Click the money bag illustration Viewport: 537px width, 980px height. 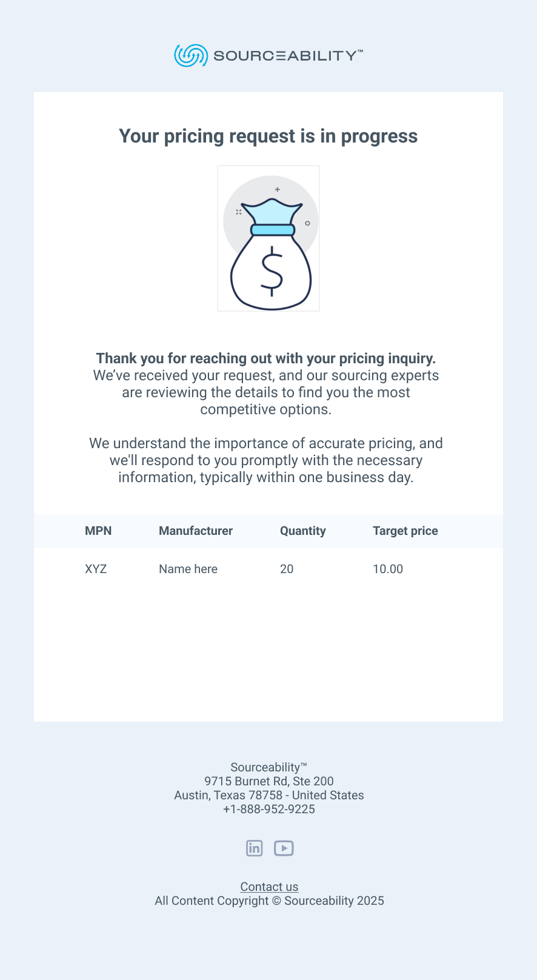[x=268, y=238]
